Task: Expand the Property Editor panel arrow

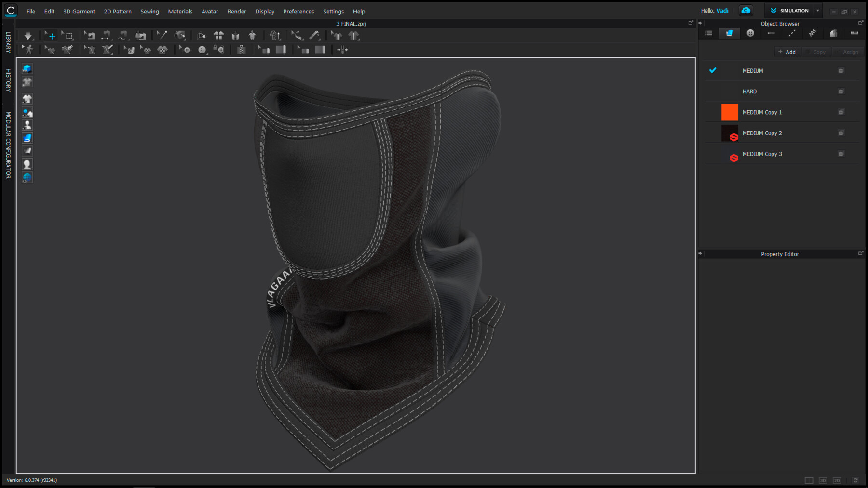Action: pyautogui.click(x=700, y=253)
